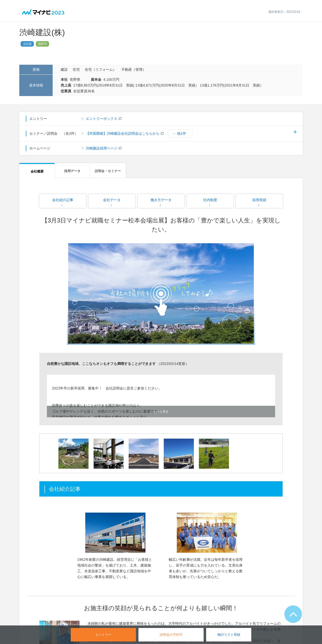Viewport: 322px width, 644px height.
Task: Click the 不動産（管理） industry text
Action: (133, 69)
